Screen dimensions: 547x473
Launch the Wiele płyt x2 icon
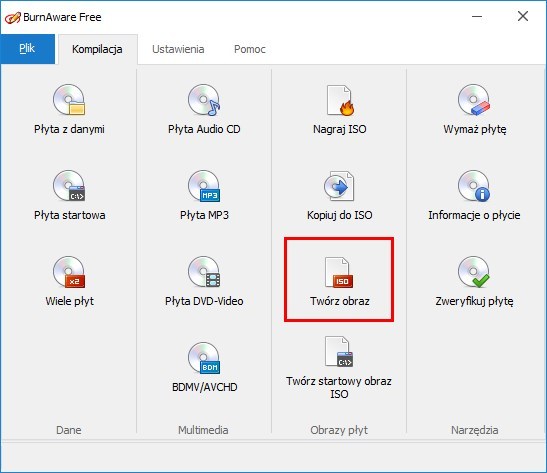pyautogui.click(x=69, y=272)
